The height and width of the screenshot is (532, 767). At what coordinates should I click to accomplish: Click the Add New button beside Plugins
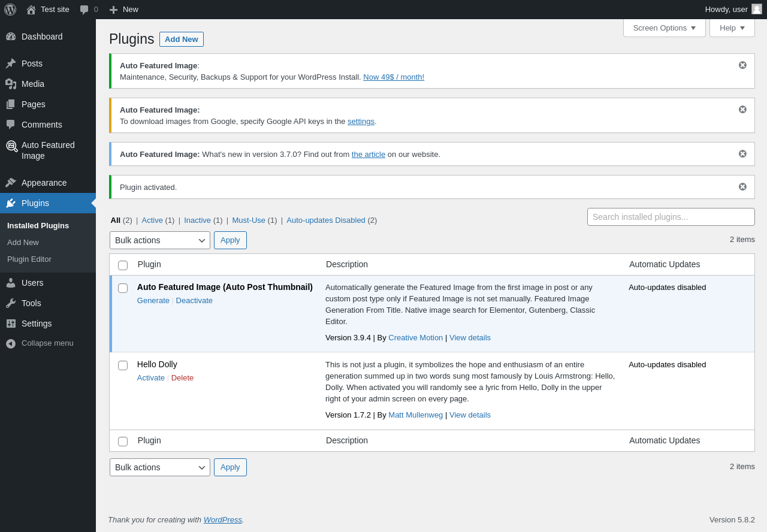point(182,40)
